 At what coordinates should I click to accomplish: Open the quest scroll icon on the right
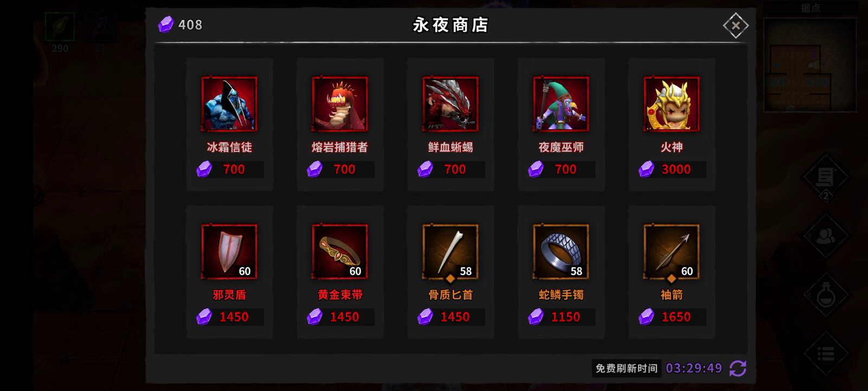coord(826,176)
